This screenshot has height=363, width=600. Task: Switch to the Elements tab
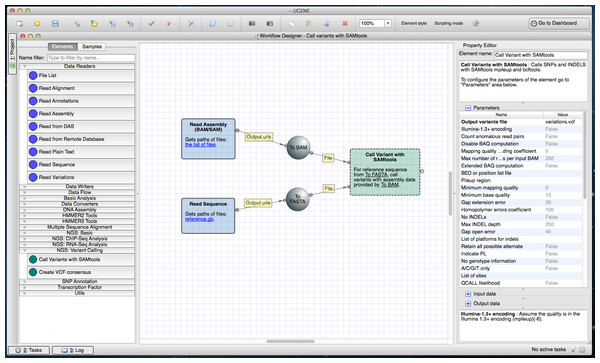[62, 46]
